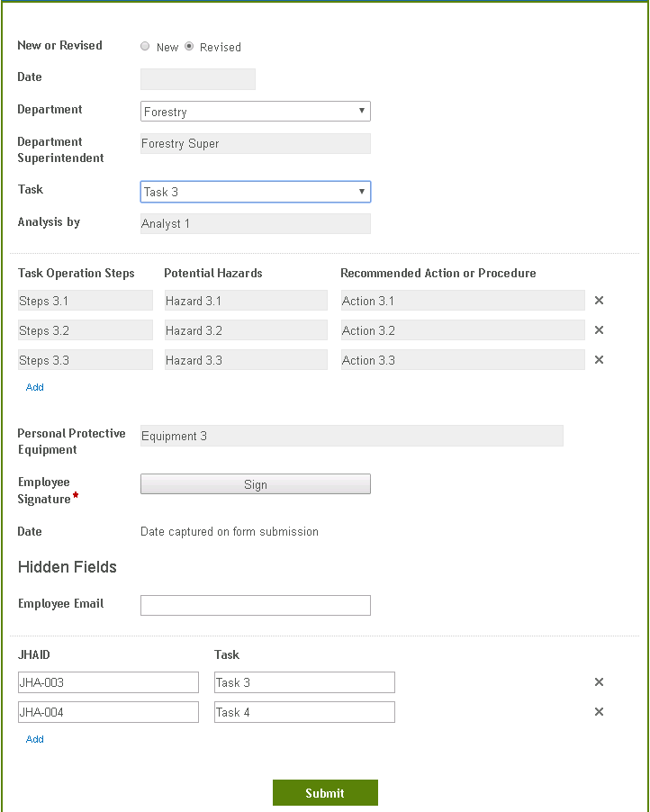The height and width of the screenshot is (812, 650).
Task: Click the Hazard 3.2 field
Action: coord(246,329)
